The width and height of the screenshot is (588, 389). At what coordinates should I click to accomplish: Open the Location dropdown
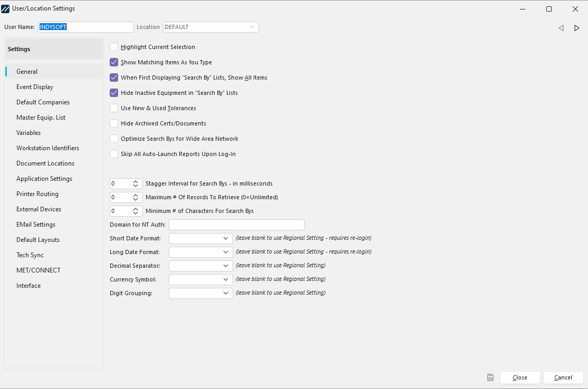click(x=252, y=27)
